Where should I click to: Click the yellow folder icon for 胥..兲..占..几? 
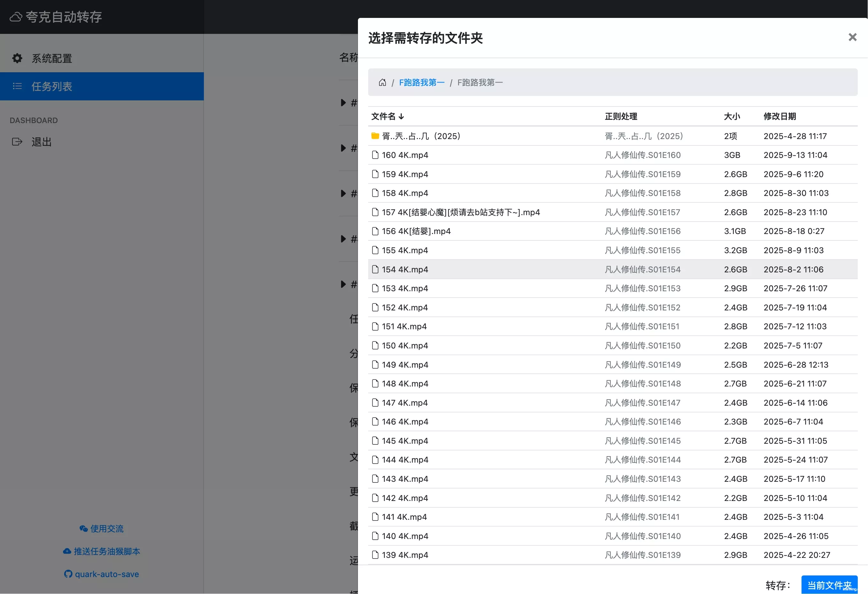click(375, 136)
